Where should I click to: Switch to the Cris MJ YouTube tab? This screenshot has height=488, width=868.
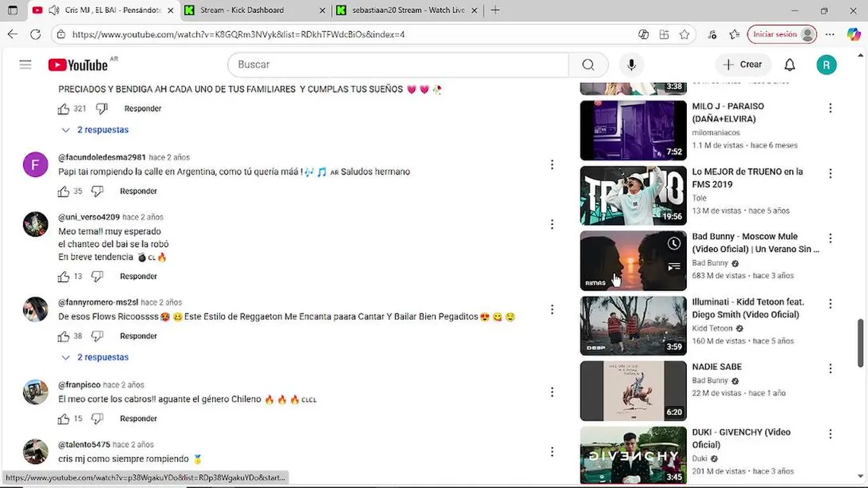(103, 10)
